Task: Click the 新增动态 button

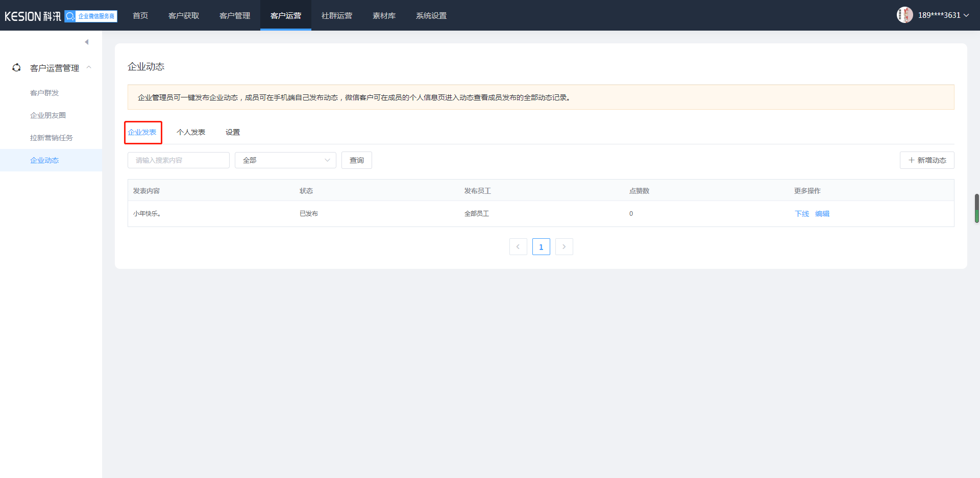Action: pyautogui.click(x=927, y=160)
